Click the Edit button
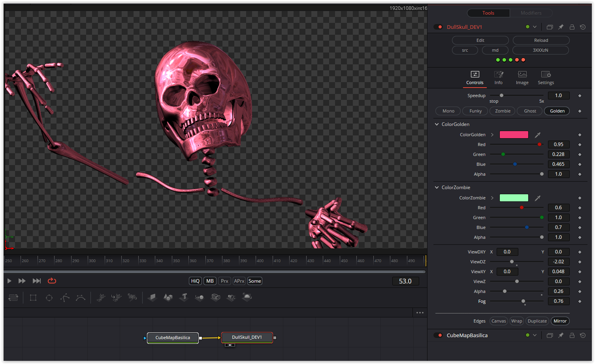595x364 pixels. click(480, 40)
